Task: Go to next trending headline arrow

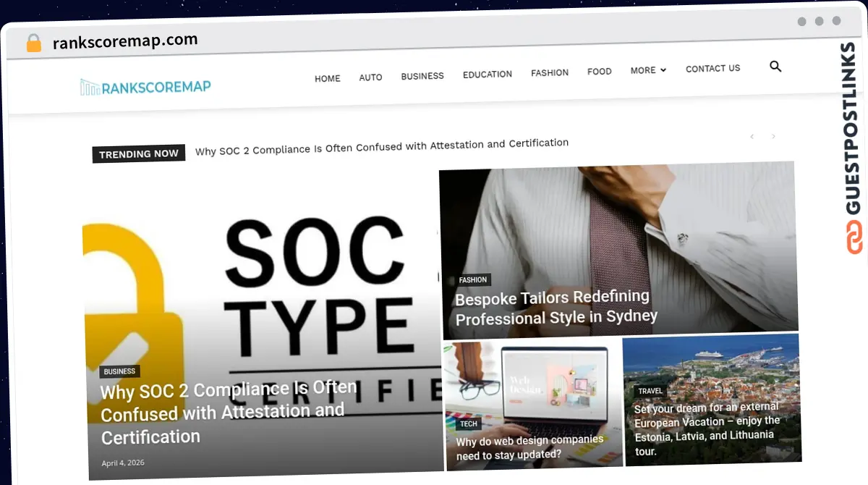Action: click(773, 136)
